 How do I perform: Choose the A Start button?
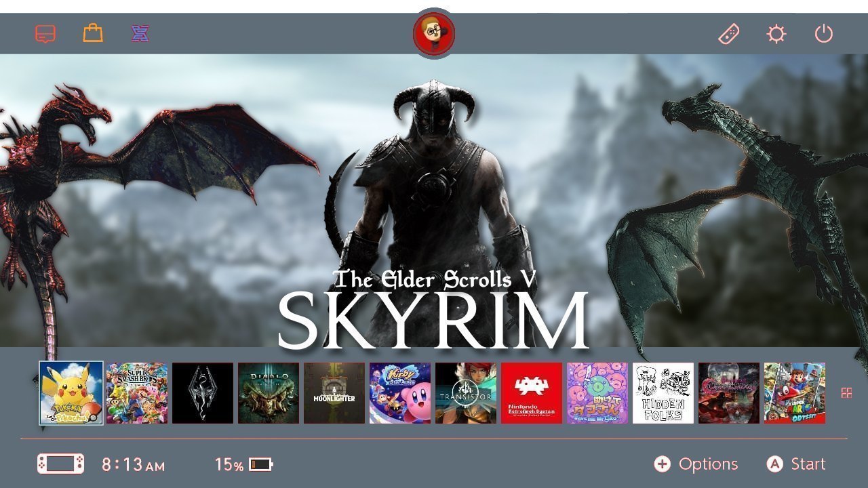(796, 464)
